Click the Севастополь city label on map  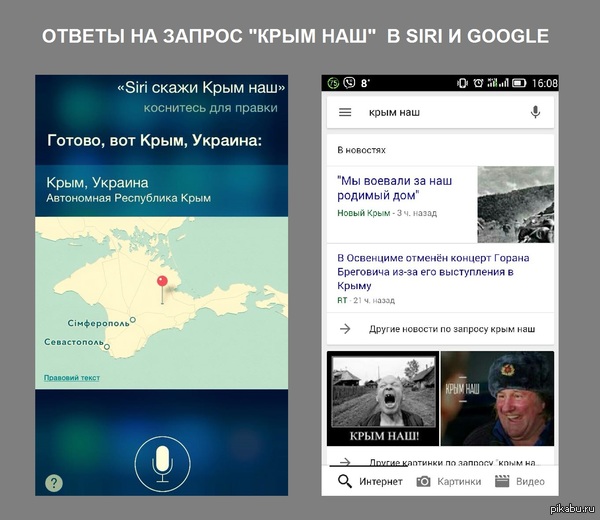[x=74, y=342]
